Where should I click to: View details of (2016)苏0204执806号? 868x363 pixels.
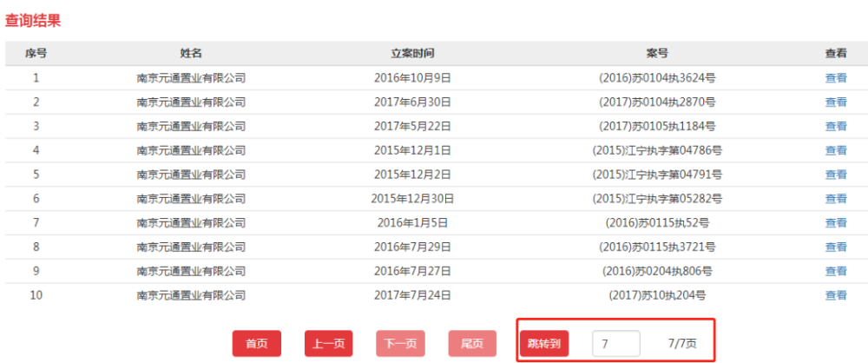click(x=835, y=271)
